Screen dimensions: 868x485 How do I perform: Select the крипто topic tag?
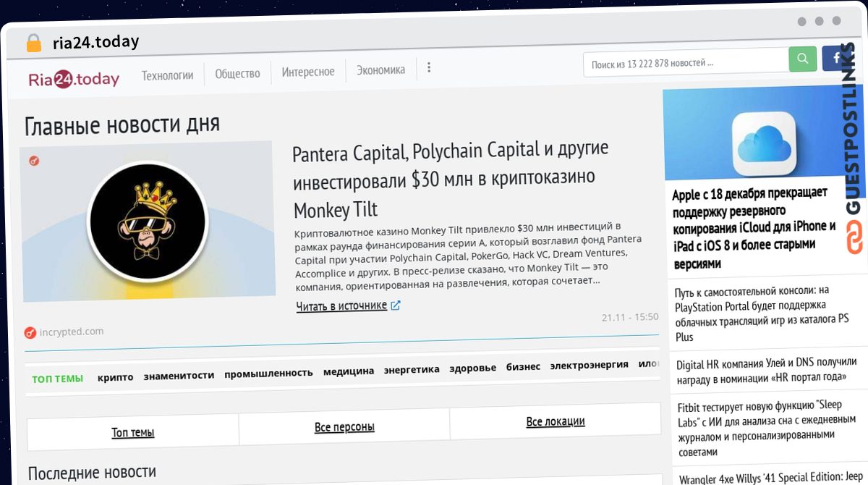click(115, 377)
